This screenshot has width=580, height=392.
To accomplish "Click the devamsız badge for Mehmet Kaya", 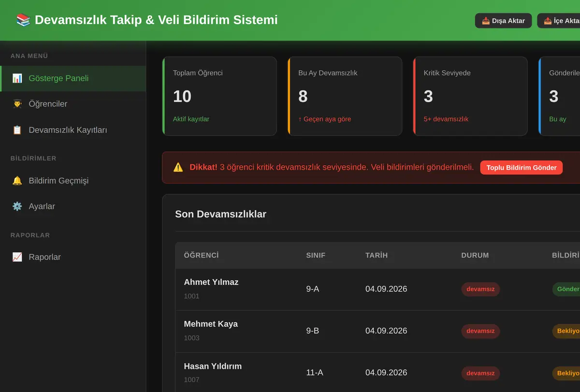I will tap(480, 331).
